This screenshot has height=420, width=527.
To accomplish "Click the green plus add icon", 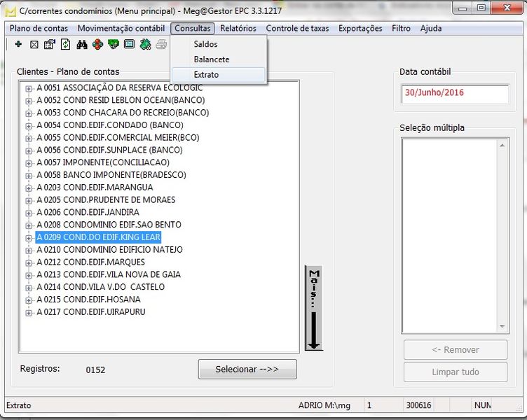I will (18, 45).
